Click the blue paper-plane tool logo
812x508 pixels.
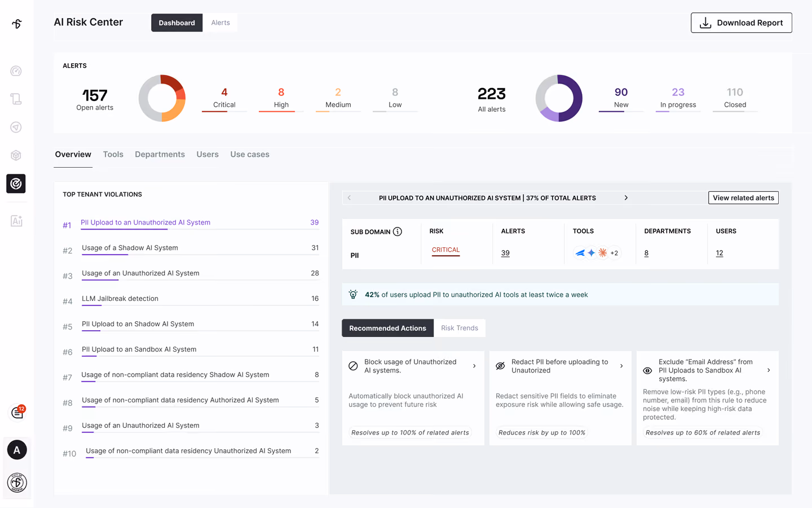point(580,253)
